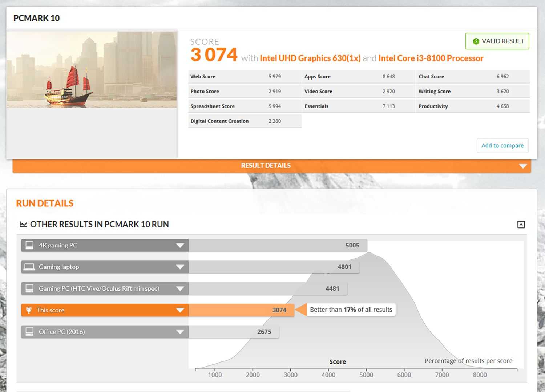
Task: Open the Intel UHD Graphics 630 link
Action: pos(310,58)
